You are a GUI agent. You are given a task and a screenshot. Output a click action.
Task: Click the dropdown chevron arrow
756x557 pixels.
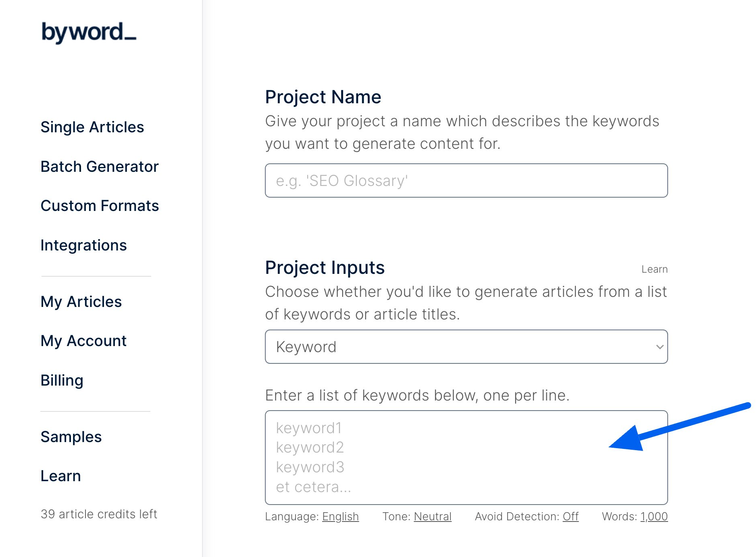[660, 347]
